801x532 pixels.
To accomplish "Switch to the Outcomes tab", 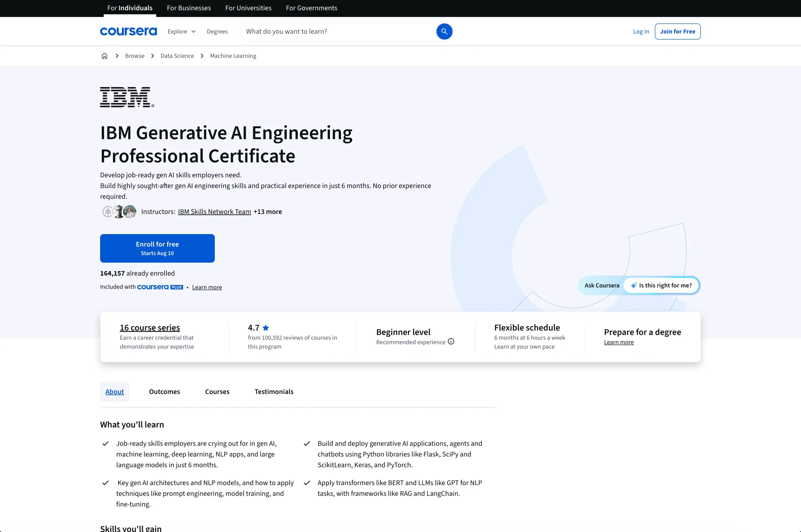I will [164, 392].
